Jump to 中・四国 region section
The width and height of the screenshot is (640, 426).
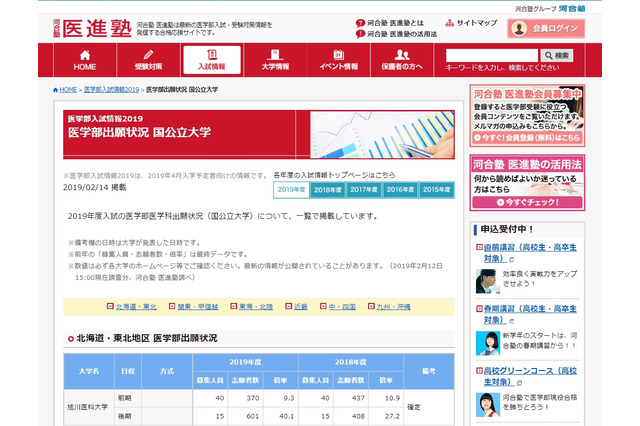coord(342,306)
